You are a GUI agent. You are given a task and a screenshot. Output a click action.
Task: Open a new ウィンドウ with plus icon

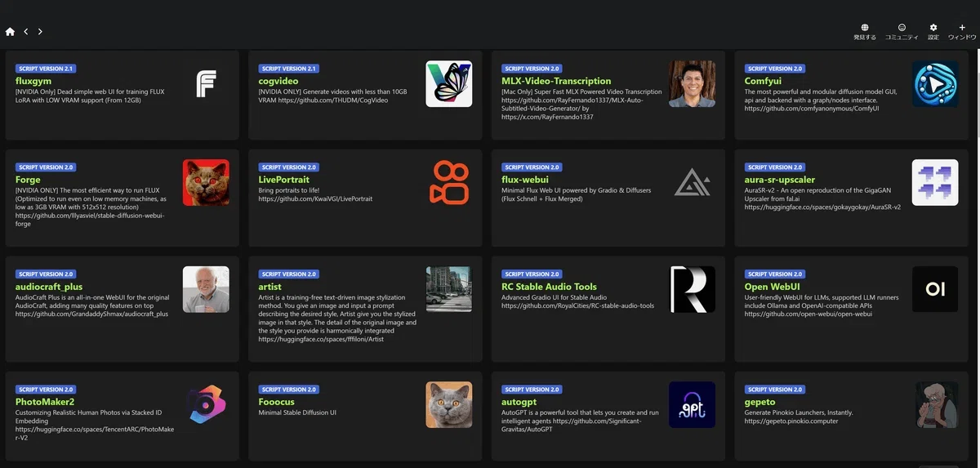[x=962, y=28]
